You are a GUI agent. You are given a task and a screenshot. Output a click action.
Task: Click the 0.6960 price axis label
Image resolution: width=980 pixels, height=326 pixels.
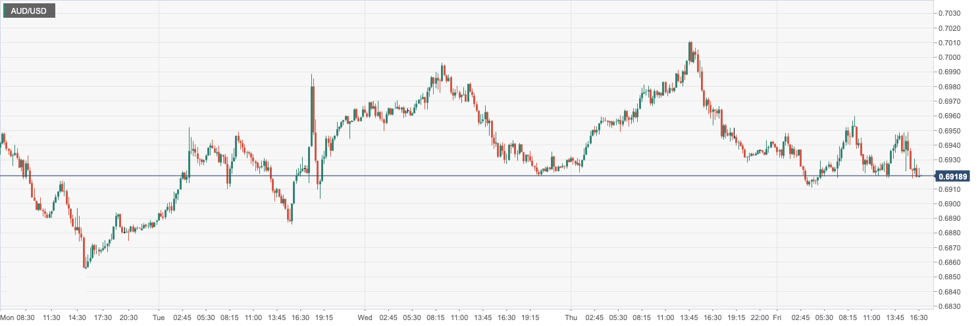click(950, 116)
